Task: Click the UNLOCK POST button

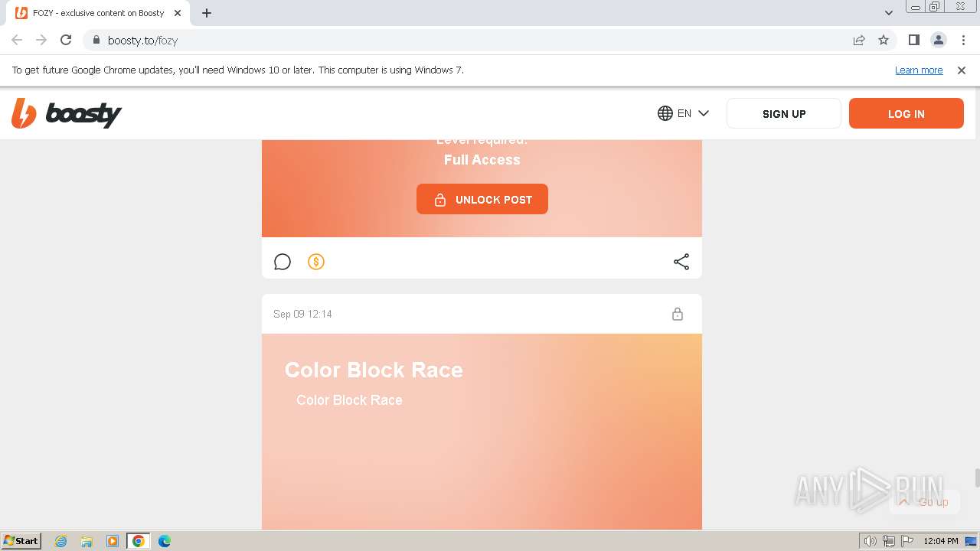Action: [x=482, y=199]
